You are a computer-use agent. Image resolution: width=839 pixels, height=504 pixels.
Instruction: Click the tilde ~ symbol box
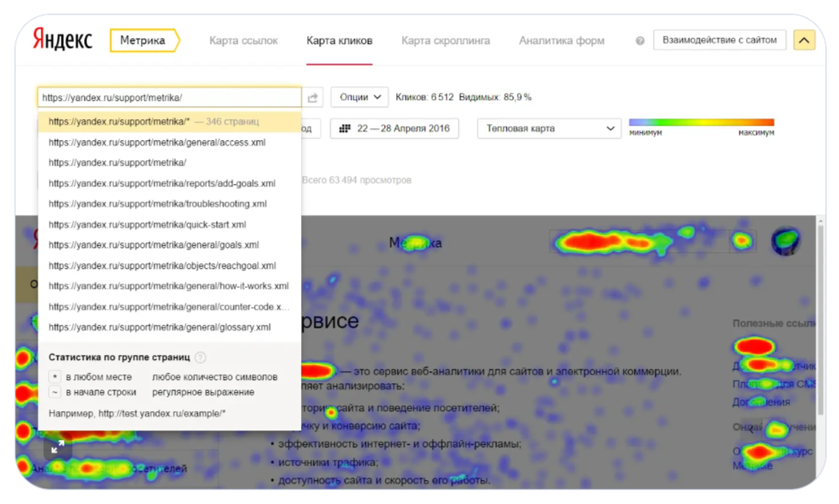pyautogui.click(x=54, y=392)
